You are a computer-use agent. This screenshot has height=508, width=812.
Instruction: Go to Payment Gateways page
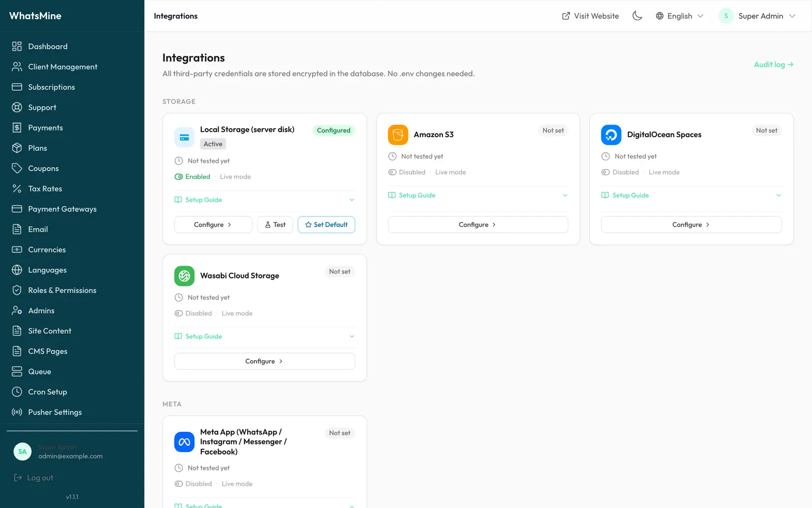[72, 209]
